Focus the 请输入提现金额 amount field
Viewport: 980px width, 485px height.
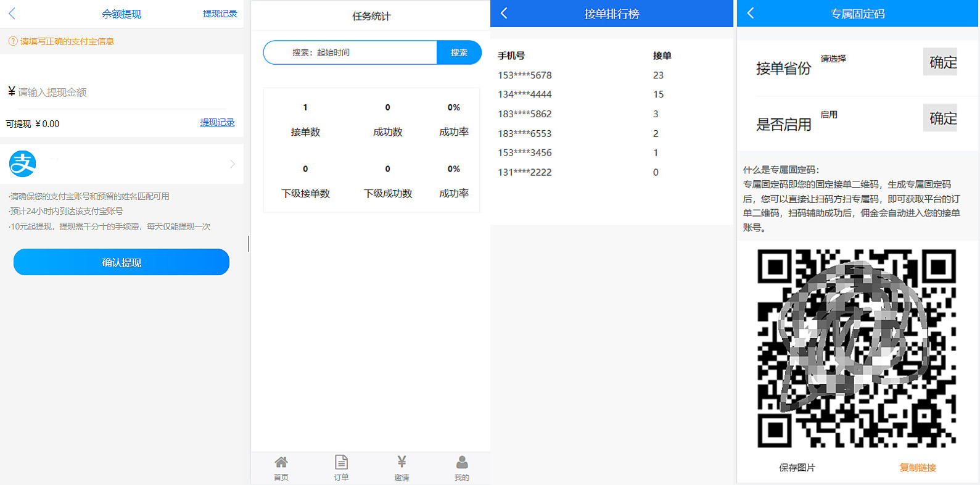coord(121,92)
